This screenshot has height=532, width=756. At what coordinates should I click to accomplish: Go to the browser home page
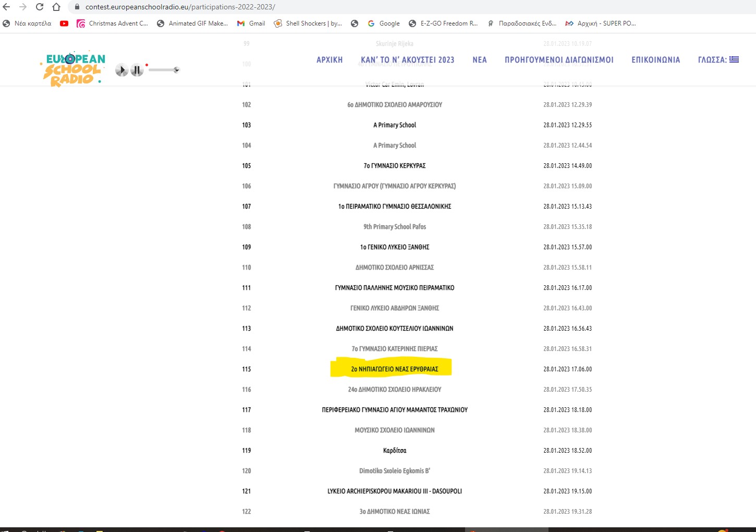point(56,7)
